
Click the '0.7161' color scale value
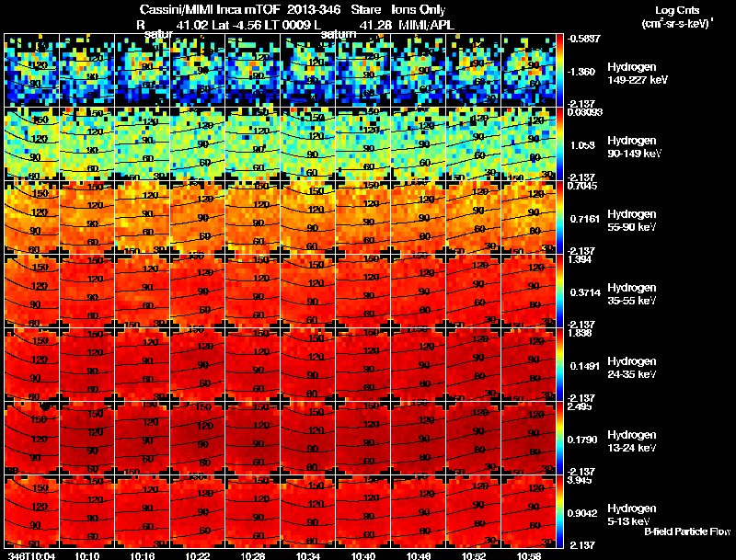(585, 219)
